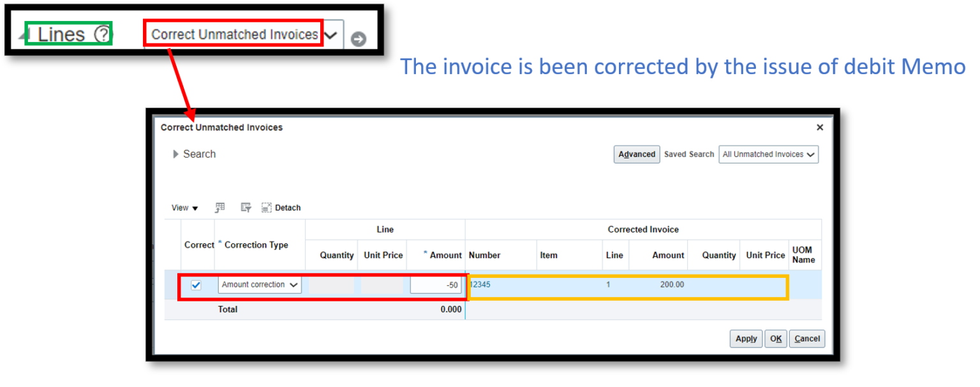This screenshot has width=980, height=387.
Task: Click Cancel to dismiss the dialog
Action: [x=806, y=338]
